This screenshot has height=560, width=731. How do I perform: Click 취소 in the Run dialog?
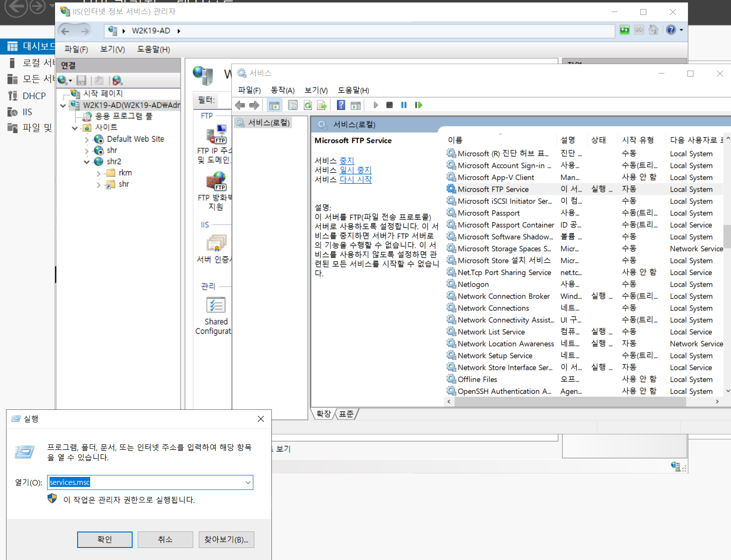click(x=165, y=539)
